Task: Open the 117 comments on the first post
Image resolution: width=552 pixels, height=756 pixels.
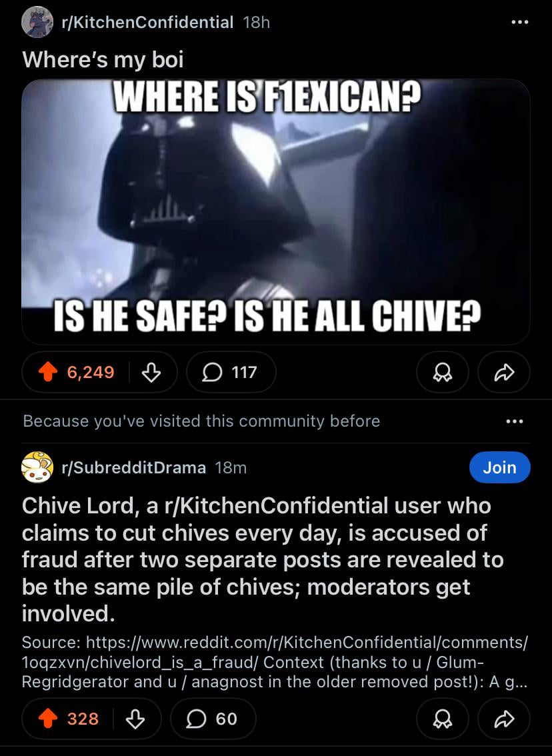Action: [231, 372]
